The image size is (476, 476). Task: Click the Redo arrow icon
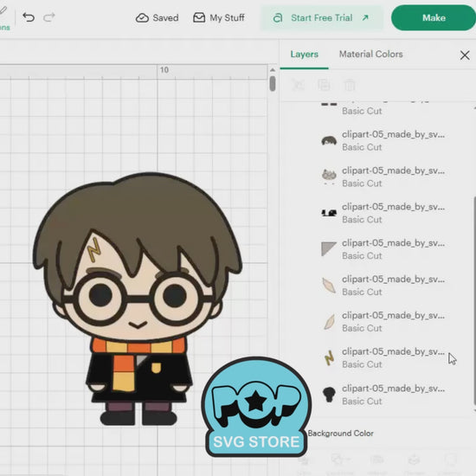click(x=49, y=17)
